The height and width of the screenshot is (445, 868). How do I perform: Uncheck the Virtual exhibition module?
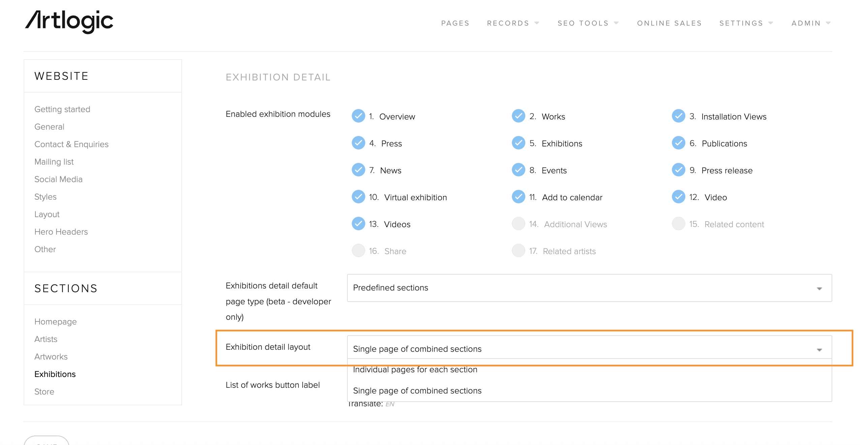coord(358,197)
